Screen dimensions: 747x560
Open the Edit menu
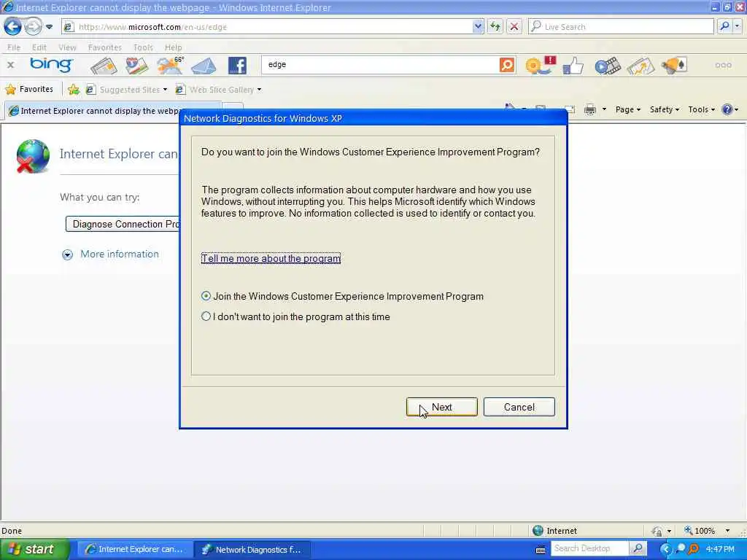coord(39,47)
